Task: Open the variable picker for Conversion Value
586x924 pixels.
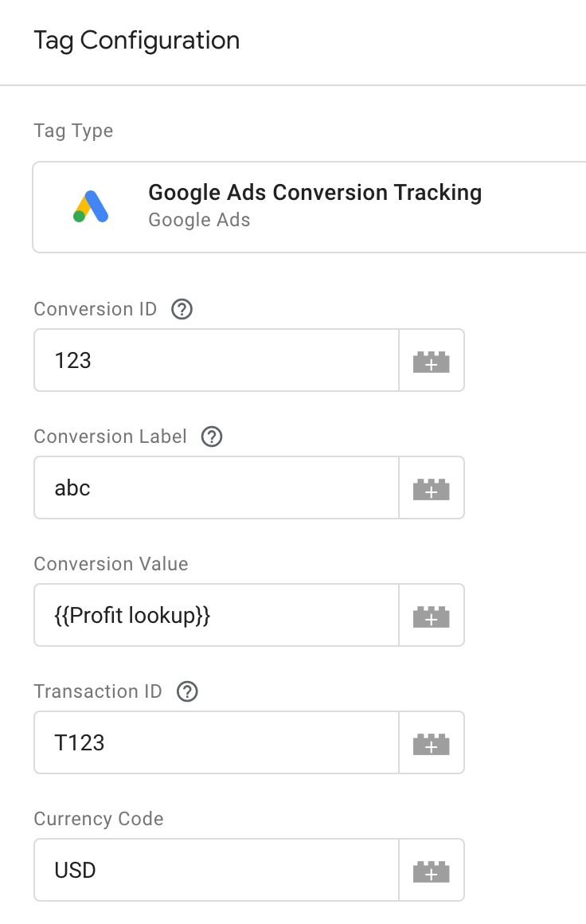Action: tap(431, 615)
